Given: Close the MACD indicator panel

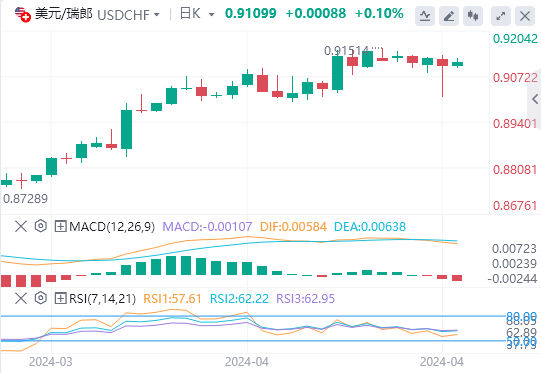Looking at the screenshot, I should 21,227.
